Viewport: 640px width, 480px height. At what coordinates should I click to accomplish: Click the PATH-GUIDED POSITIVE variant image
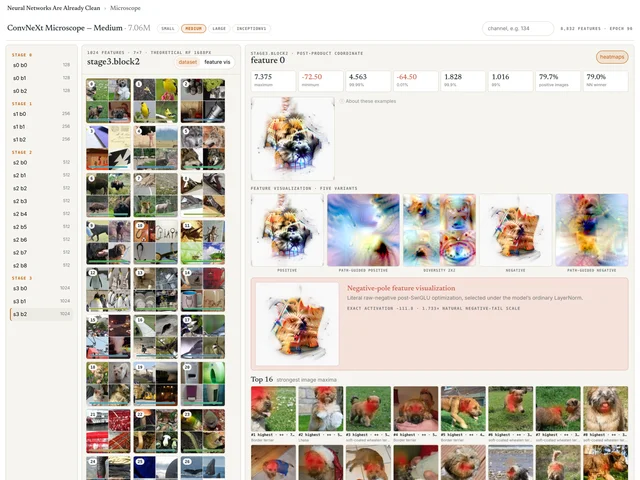click(x=363, y=230)
